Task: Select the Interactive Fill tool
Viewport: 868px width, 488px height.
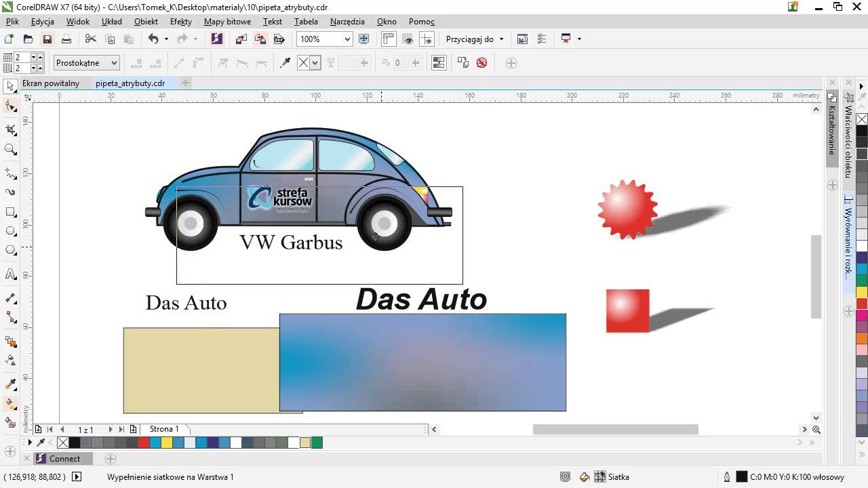Action: pos(11,403)
